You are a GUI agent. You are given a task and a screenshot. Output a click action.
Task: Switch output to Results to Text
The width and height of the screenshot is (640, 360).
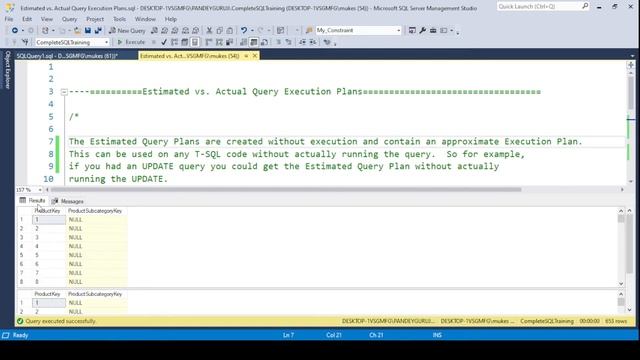[243, 42]
